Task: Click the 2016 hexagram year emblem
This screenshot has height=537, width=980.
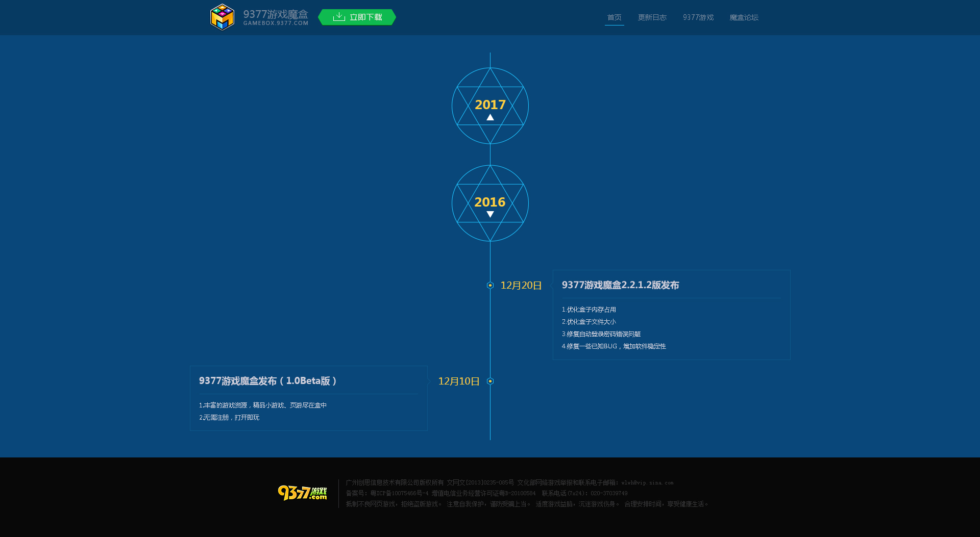Action: tap(489, 202)
